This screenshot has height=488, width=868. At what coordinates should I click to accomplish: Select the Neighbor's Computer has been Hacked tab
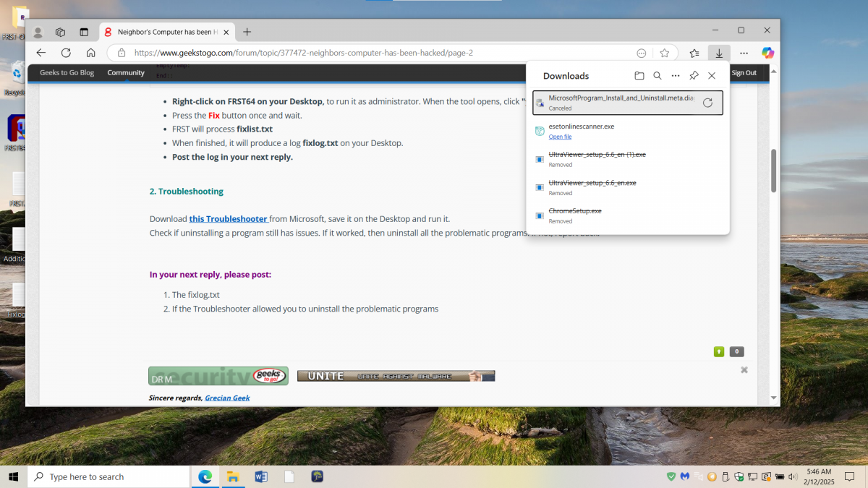[x=167, y=32]
